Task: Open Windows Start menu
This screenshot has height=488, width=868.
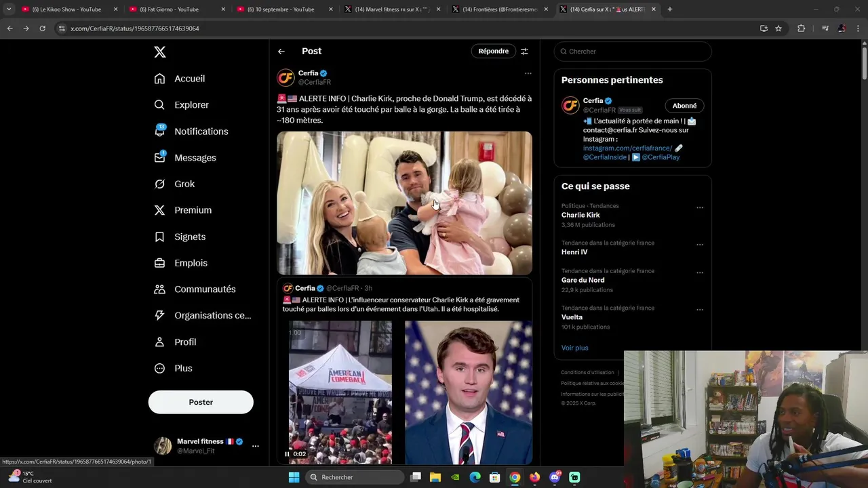Action: pyautogui.click(x=294, y=477)
